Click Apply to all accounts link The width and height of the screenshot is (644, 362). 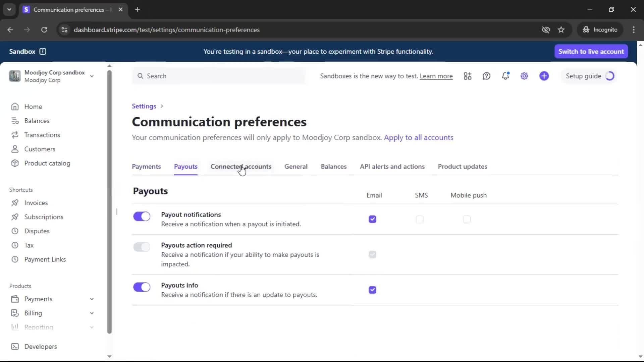[x=419, y=137]
